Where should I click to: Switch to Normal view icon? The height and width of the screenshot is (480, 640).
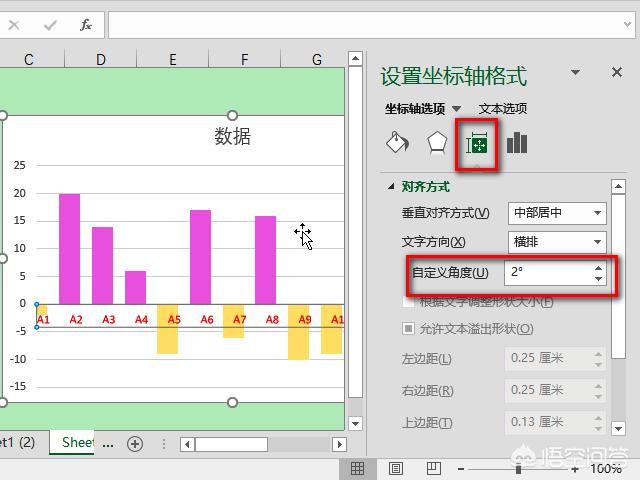[357, 469]
